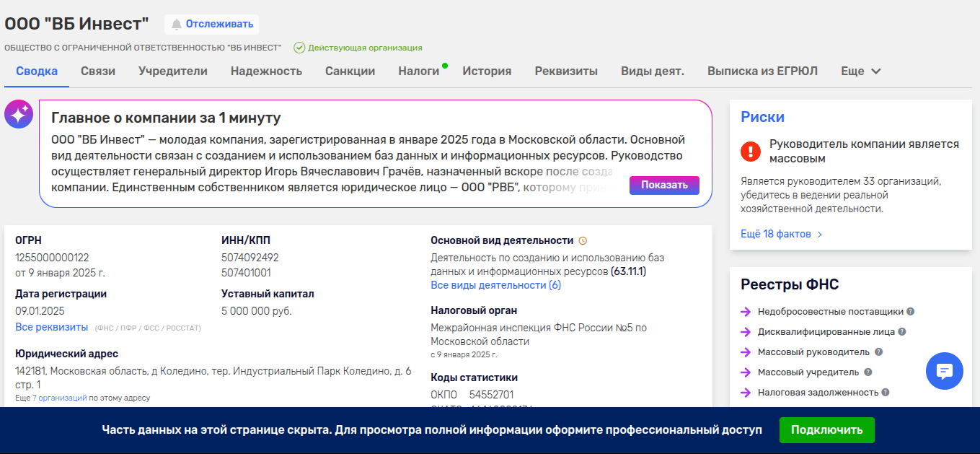Open 7 организаций at this address link
980x454 pixels.
60,398
